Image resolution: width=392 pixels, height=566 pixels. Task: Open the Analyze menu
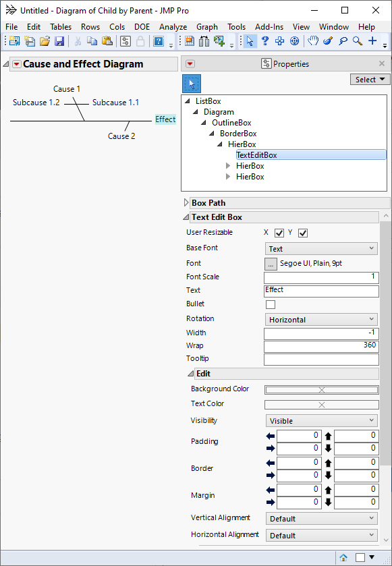[x=173, y=27]
